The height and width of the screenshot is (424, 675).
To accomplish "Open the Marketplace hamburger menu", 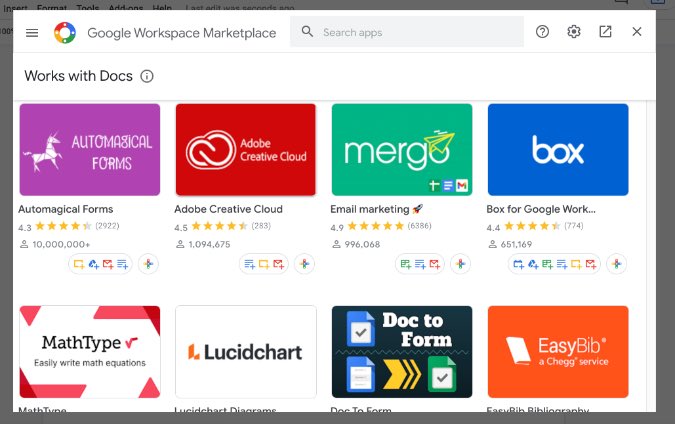I will click(x=32, y=33).
